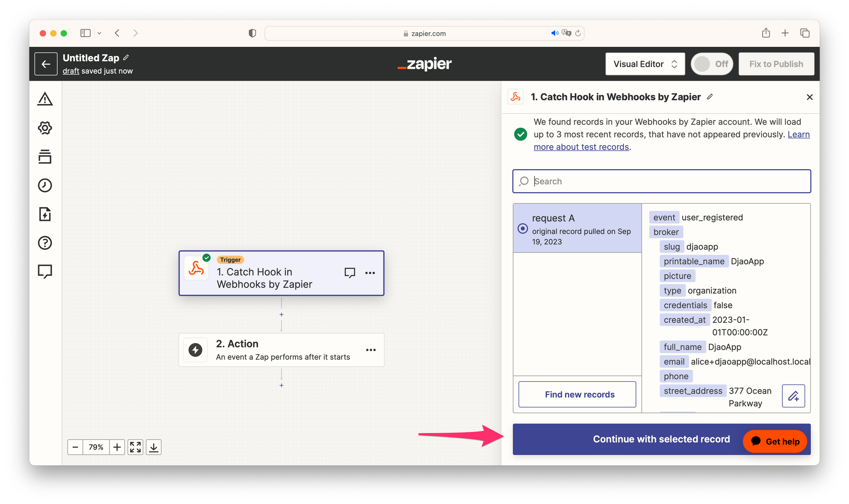Click the translate icon in address bar
The image size is (849, 504).
click(566, 33)
